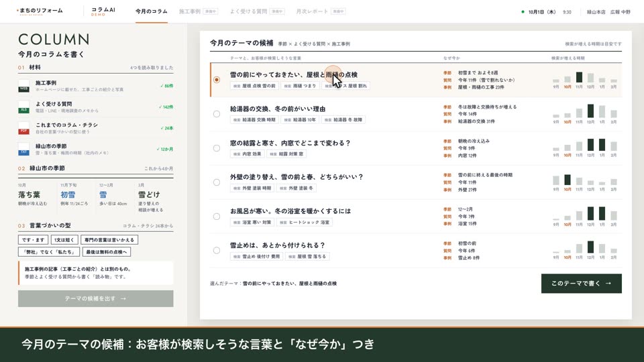Open the 月次レポート tab

pyautogui.click(x=321, y=11)
